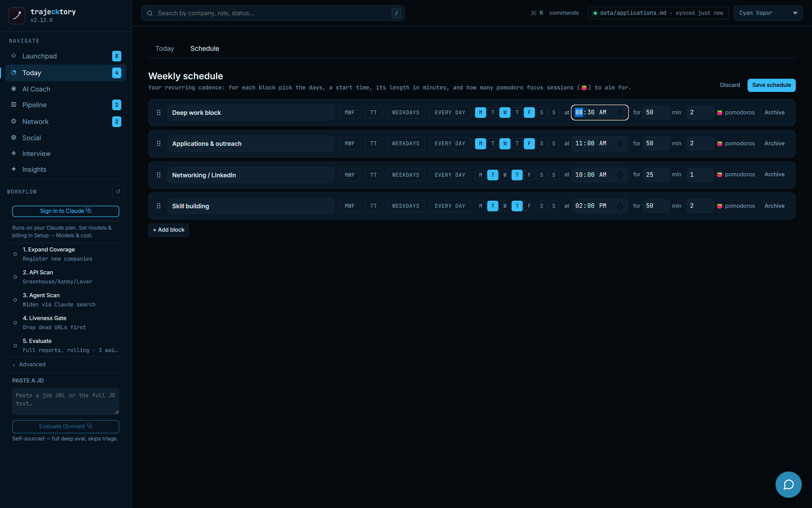Click the Insights sparkle icon
Viewport: 812px width, 508px height.
(x=14, y=169)
